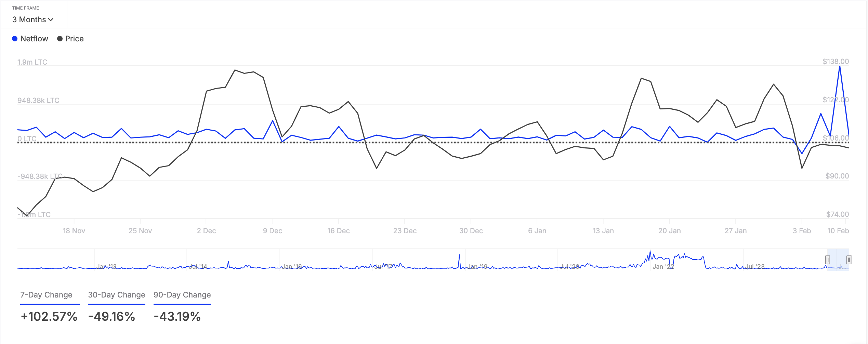Click the $138.00 price axis label
This screenshot has height=344, width=868.
tap(836, 62)
